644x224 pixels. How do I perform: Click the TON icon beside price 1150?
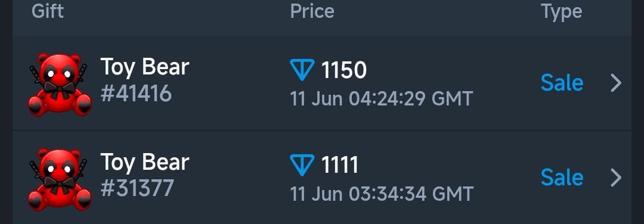[302, 69]
